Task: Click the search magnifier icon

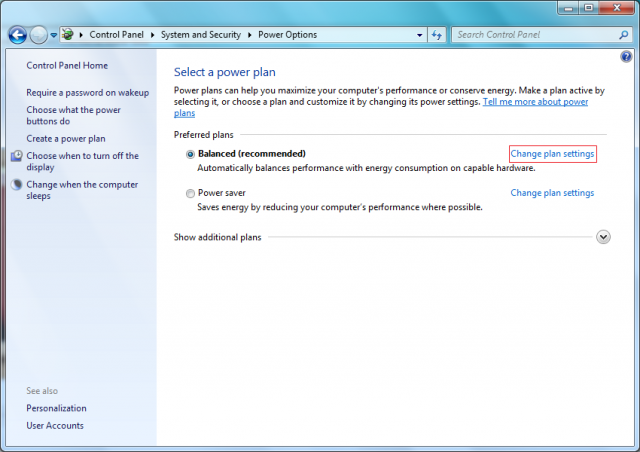Action: pos(623,35)
